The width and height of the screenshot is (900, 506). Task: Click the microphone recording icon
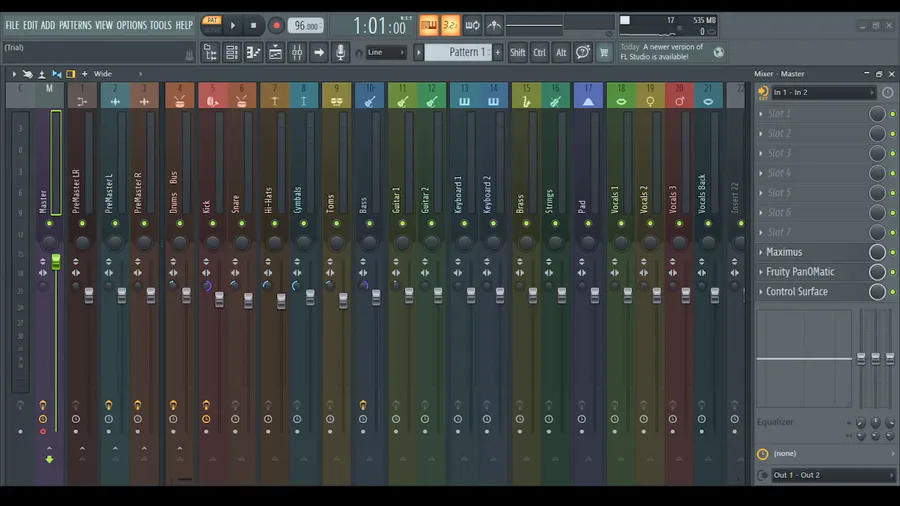(341, 53)
